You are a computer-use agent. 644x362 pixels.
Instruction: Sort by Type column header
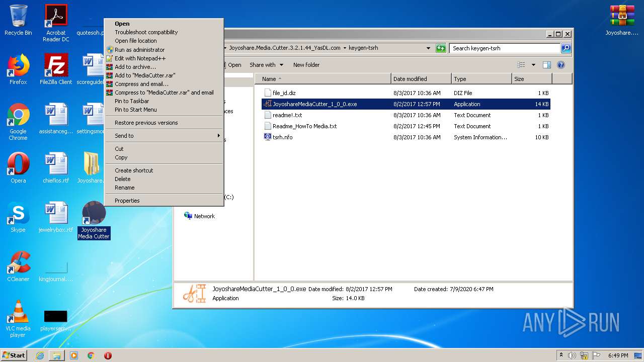click(x=481, y=79)
